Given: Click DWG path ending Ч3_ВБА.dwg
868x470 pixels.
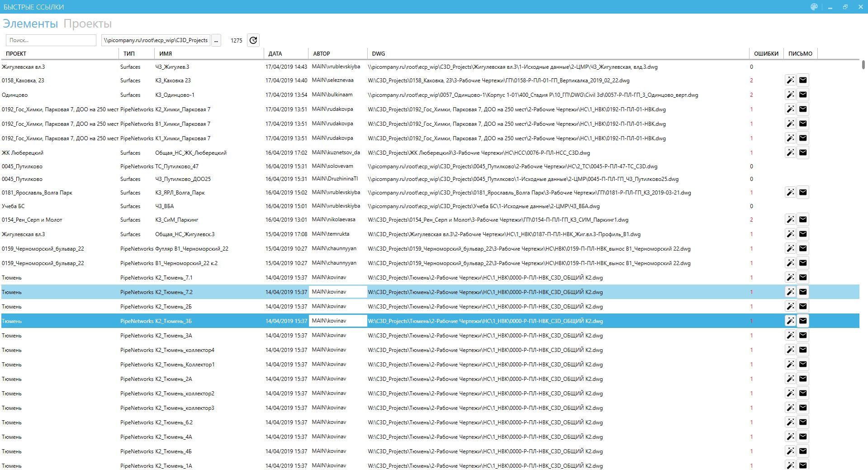Looking at the screenshot, I should 484,206.
